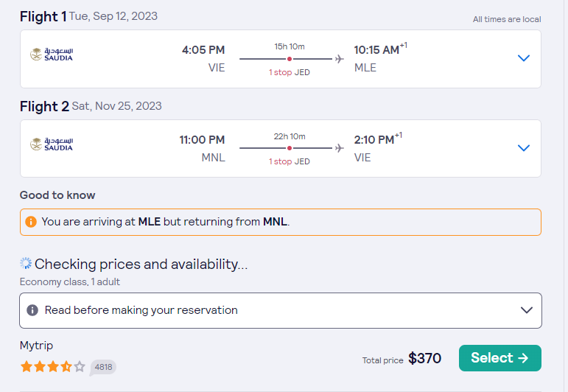The width and height of the screenshot is (568, 392).
Task: Click the orange info icon in MLE warning
Action: [x=31, y=222]
